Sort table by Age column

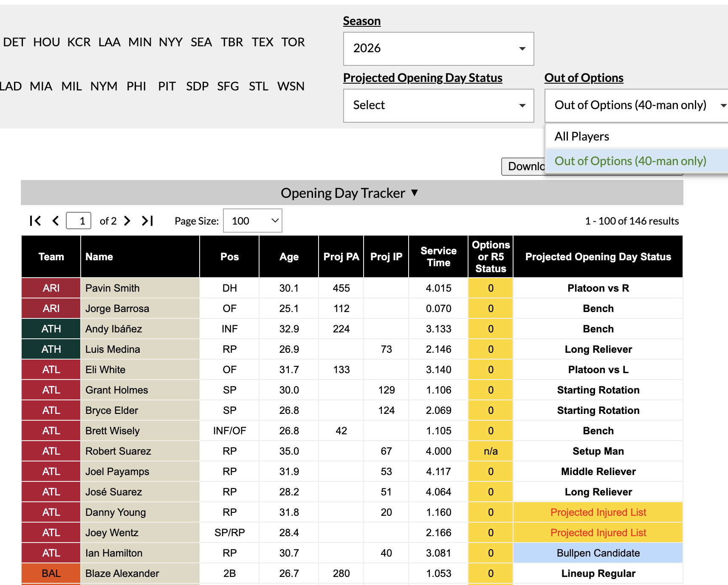pyautogui.click(x=289, y=257)
